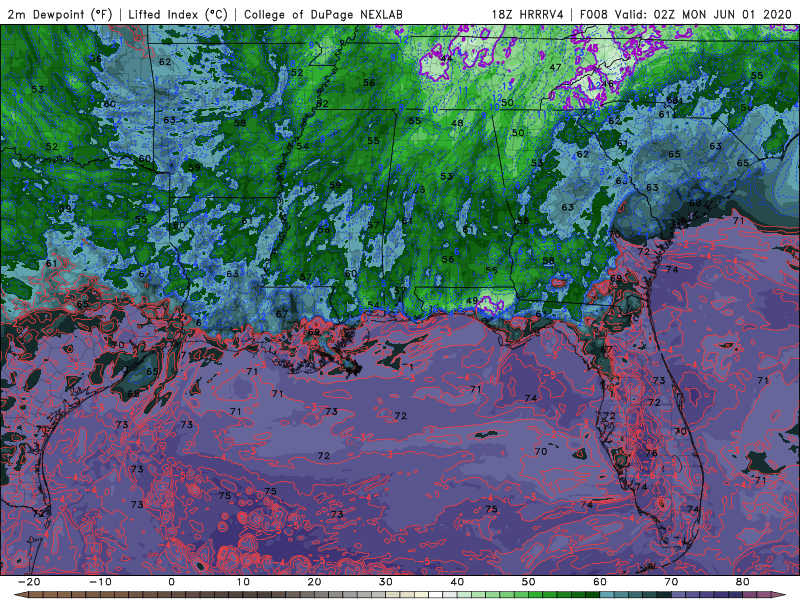Screen dimensions: 800x600
Task: Click the '18Z HRRRV4' model run label
Action: click(528, 14)
